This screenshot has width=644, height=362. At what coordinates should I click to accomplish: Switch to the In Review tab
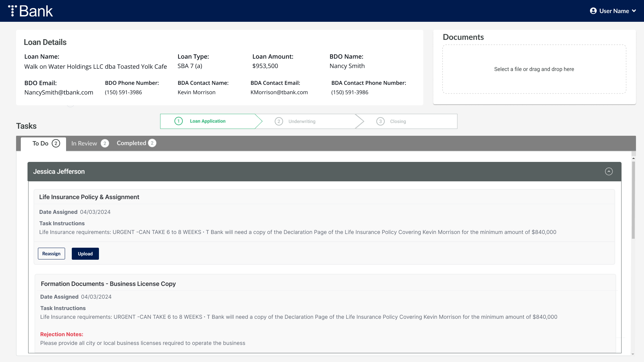[84, 143]
